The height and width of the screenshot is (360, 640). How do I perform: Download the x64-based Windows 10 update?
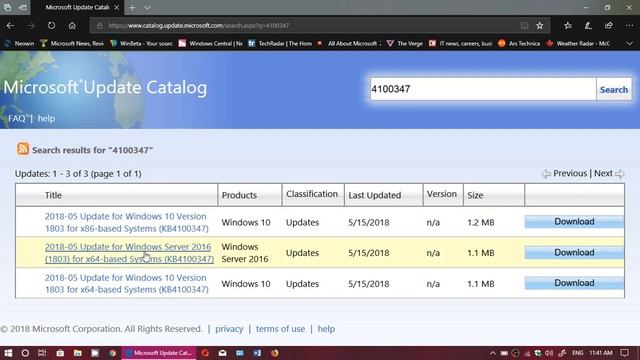(x=574, y=283)
